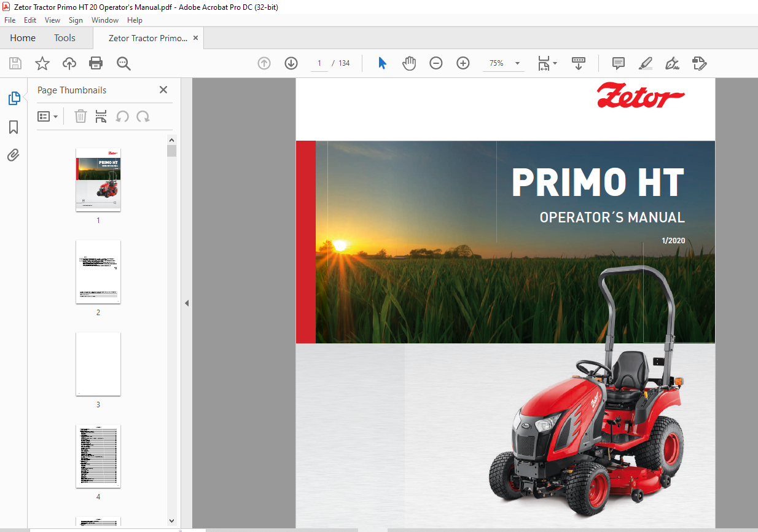Select page 2 thumbnail
The image size is (758, 532).
pyautogui.click(x=98, y=272)
